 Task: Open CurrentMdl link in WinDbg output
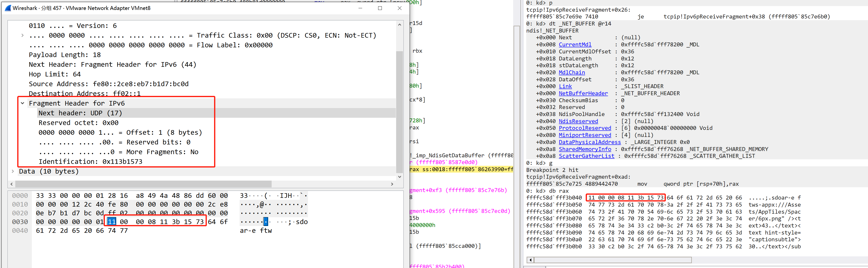(575, 44)
